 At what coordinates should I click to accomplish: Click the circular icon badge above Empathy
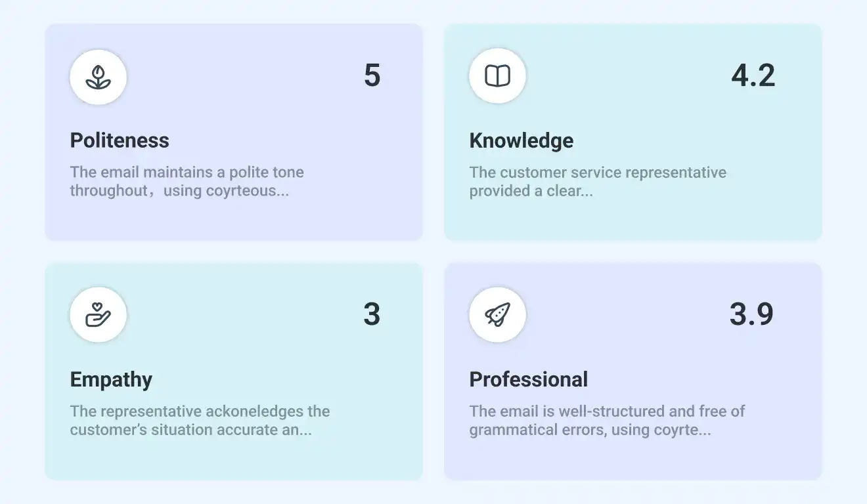tap(98, 314)
